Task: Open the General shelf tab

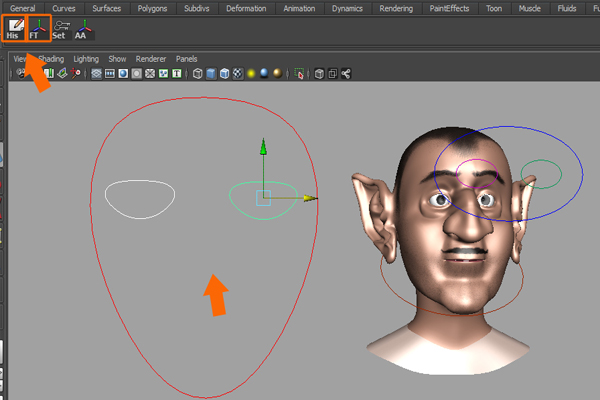Action: click(x=23, y=8)
